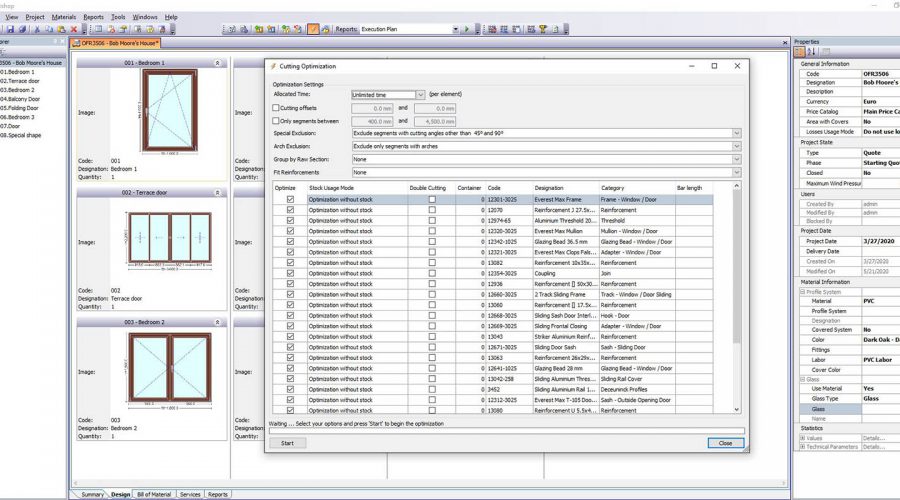This screenshot has width=900, height=500.
Task: Click the Alphabetical sort icon in Properties
Action: click(x=811, y=52)
